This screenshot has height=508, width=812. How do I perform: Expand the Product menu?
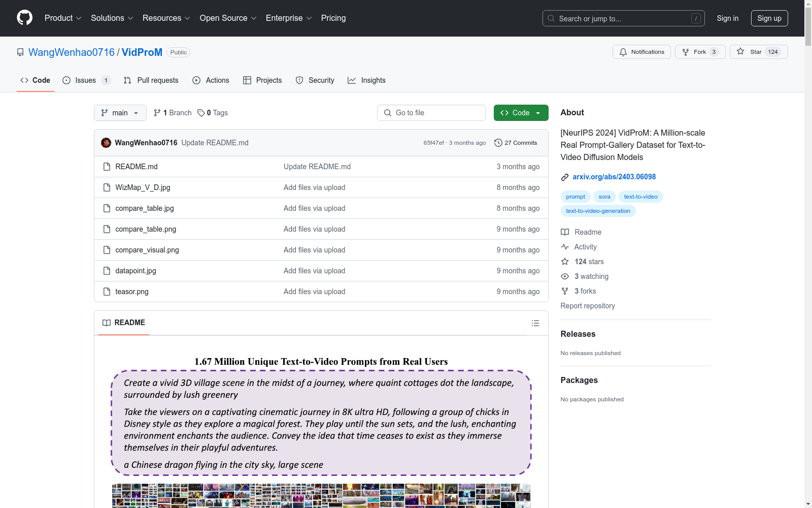pos(63,18)
